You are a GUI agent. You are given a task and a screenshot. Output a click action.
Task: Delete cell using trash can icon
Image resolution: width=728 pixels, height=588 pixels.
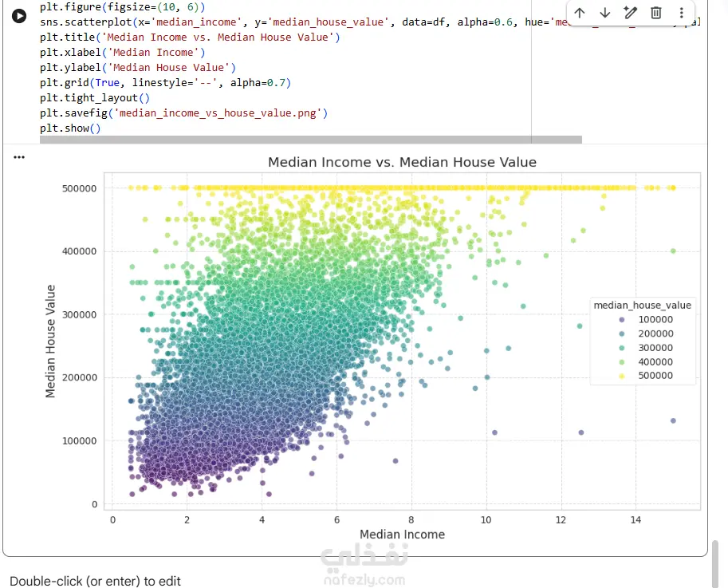(656, 13)
